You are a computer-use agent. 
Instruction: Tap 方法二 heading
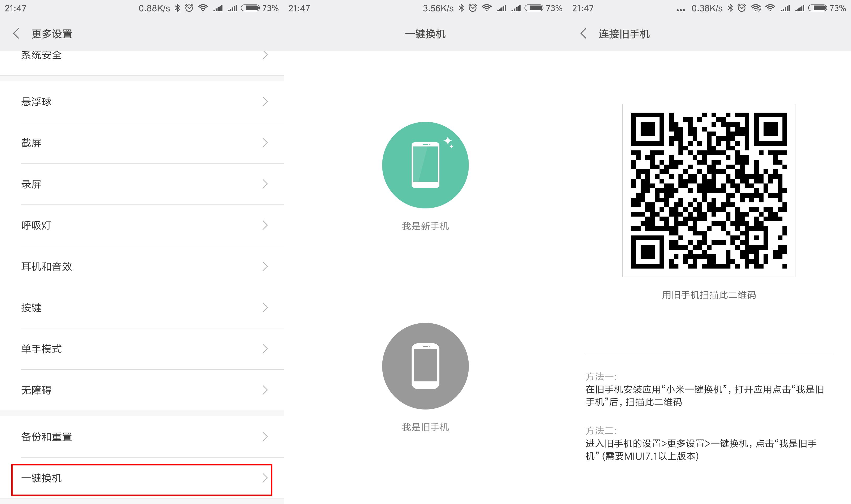(x=601, y=431)
